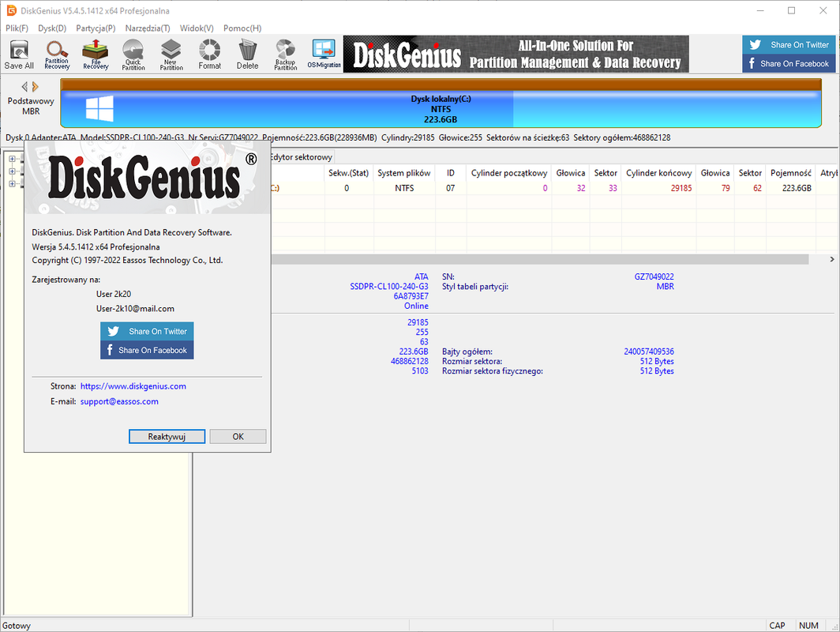Click the scrollbar right arrow of partition table
Screen dimensions: 840x632
point(831,259)
